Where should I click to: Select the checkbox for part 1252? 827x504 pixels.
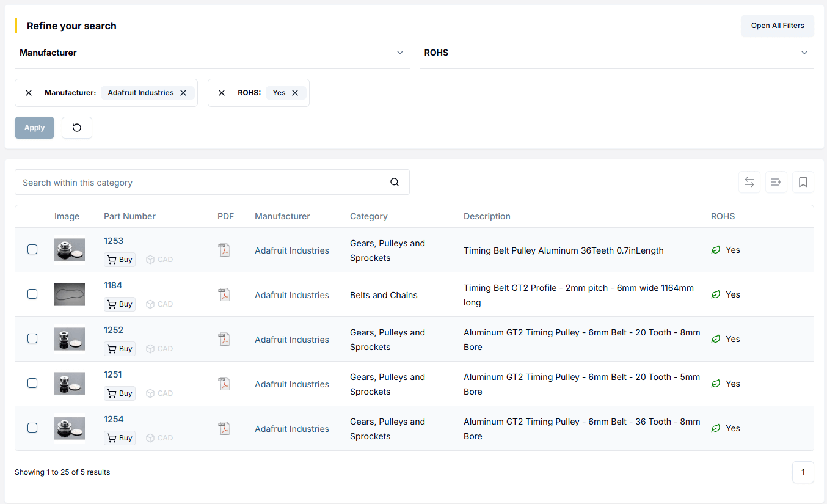32,338
